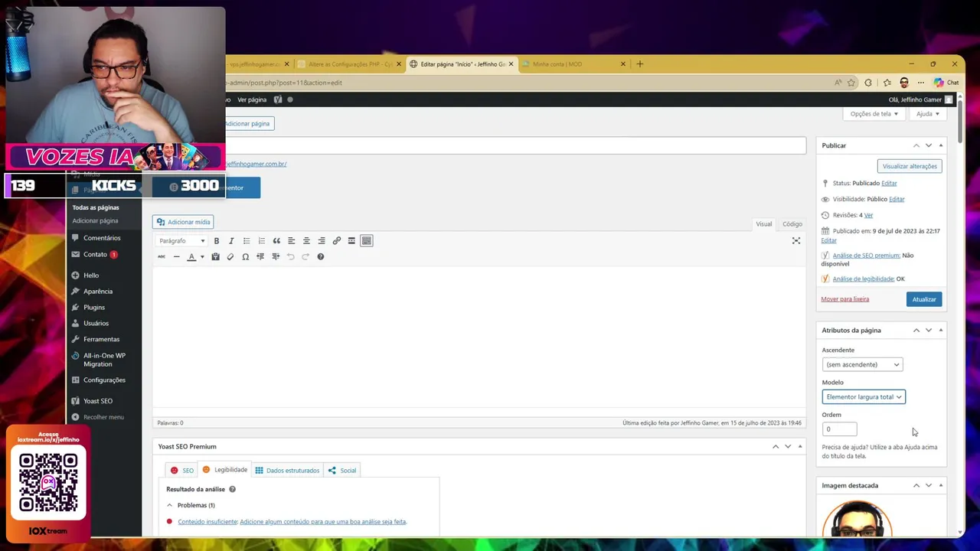Screen dimensions: 980x551
Task: Insert the Read More tag
Action: (x=351, y=241)
